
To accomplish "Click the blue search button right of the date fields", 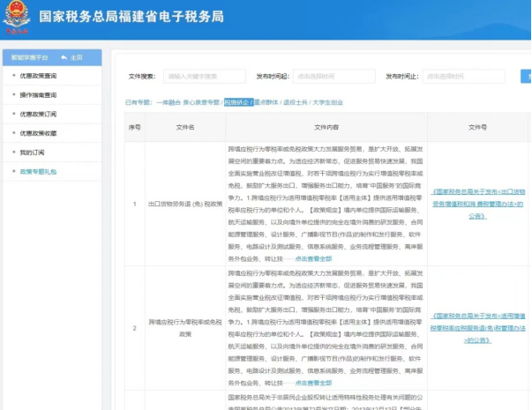I will click(x=526, y=77).
